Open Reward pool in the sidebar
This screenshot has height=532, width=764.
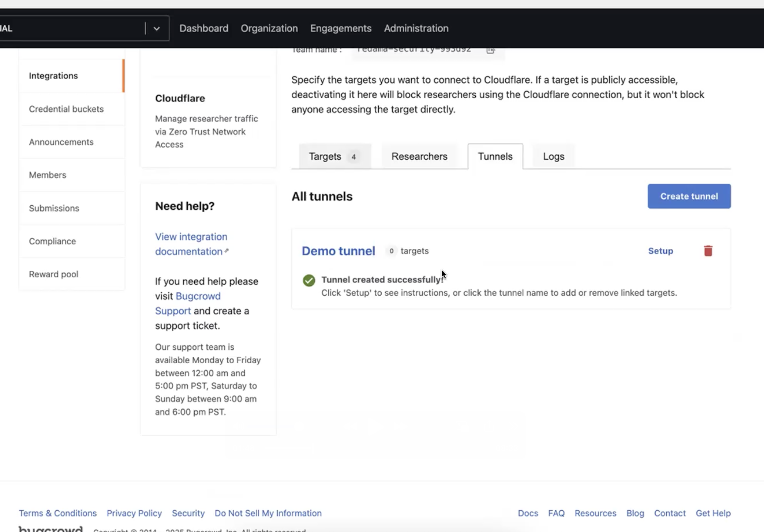pos(72,274)
